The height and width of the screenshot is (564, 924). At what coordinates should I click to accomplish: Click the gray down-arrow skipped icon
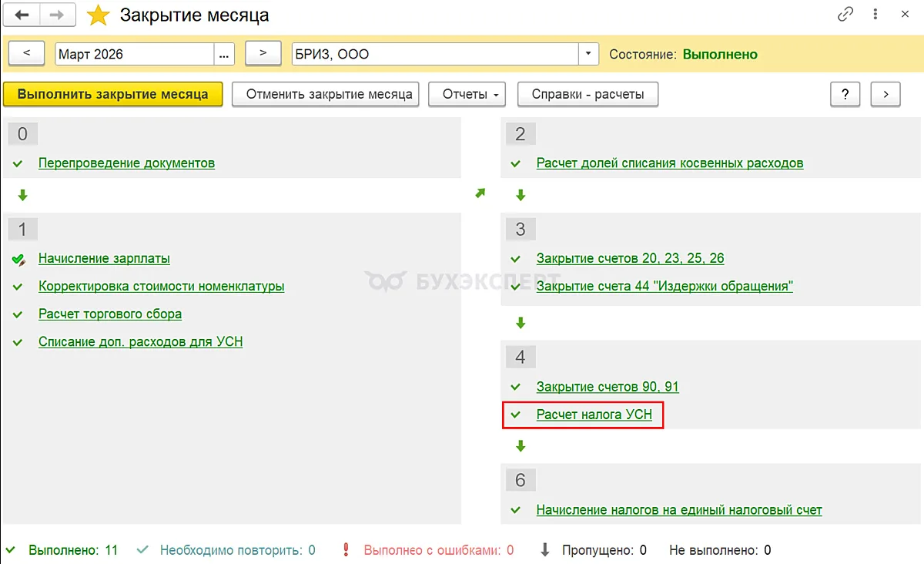coord(545,550)
